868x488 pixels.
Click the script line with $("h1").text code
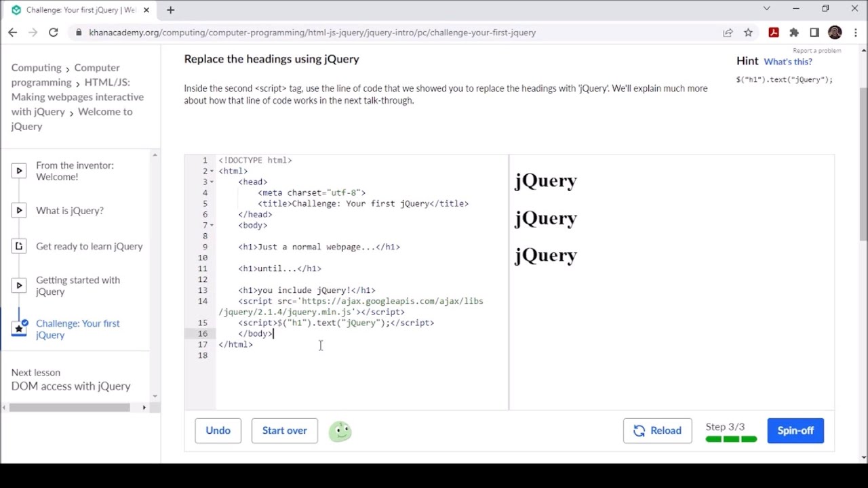[336, 323]
